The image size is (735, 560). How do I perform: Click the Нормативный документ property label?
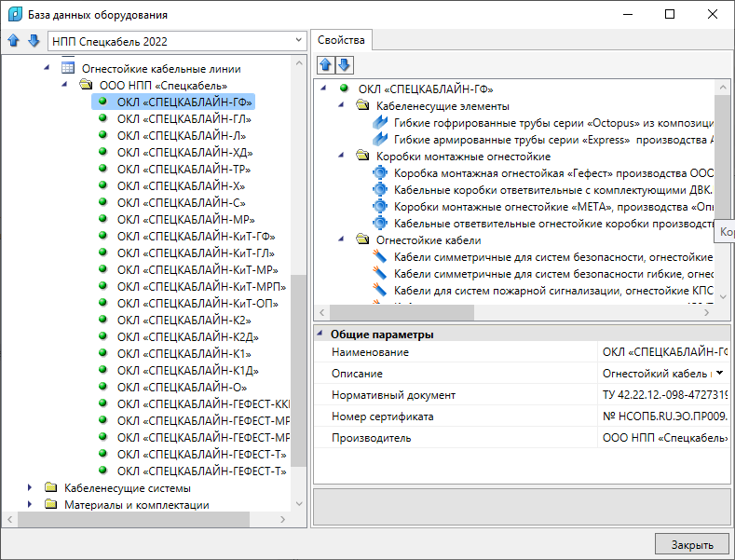pyautogui.click(x=393, y=395)
